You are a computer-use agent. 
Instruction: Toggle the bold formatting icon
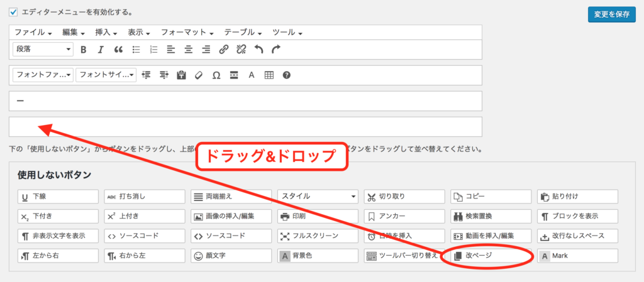pyautogui.click(x=83, y=49)
